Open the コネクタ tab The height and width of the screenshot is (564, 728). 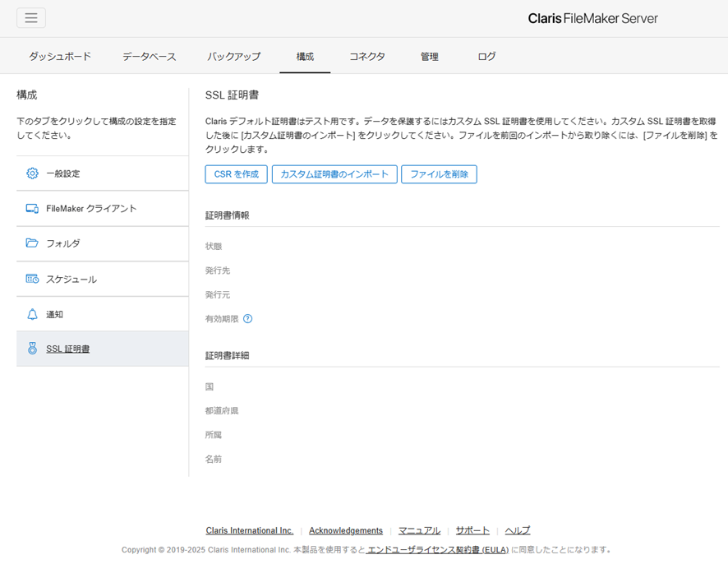tap(367, 56)
